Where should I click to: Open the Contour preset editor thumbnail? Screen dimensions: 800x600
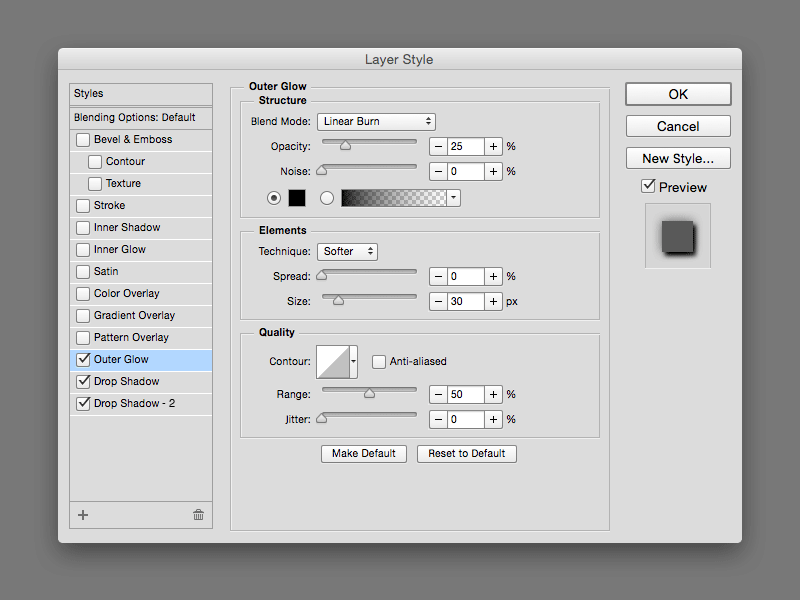tap(336, 361)
